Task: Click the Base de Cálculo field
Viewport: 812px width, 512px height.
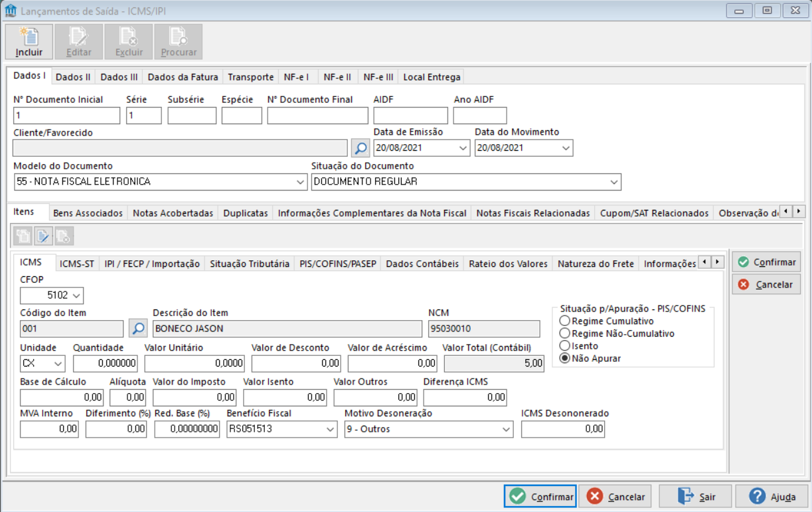Action: coord(62,397)
